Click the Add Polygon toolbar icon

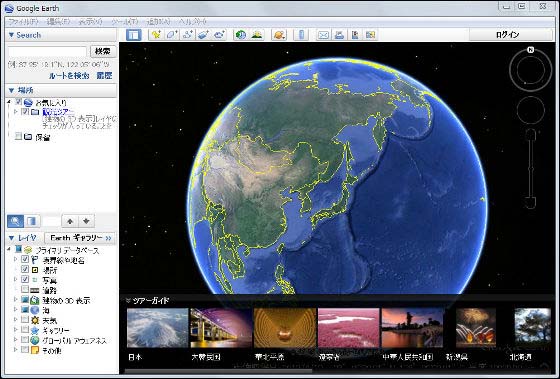click(172, 35)
